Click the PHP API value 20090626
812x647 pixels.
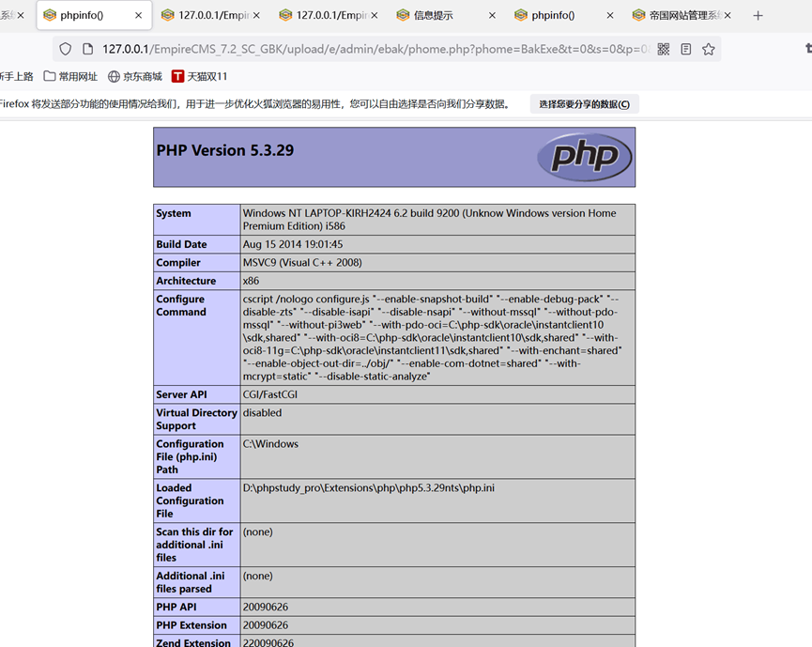265,608
